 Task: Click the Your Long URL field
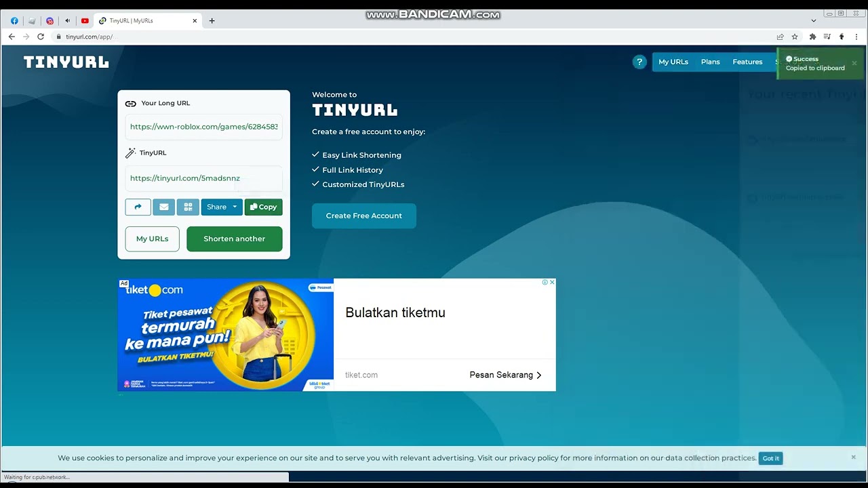pyautogui.click(x=204, y=127)
